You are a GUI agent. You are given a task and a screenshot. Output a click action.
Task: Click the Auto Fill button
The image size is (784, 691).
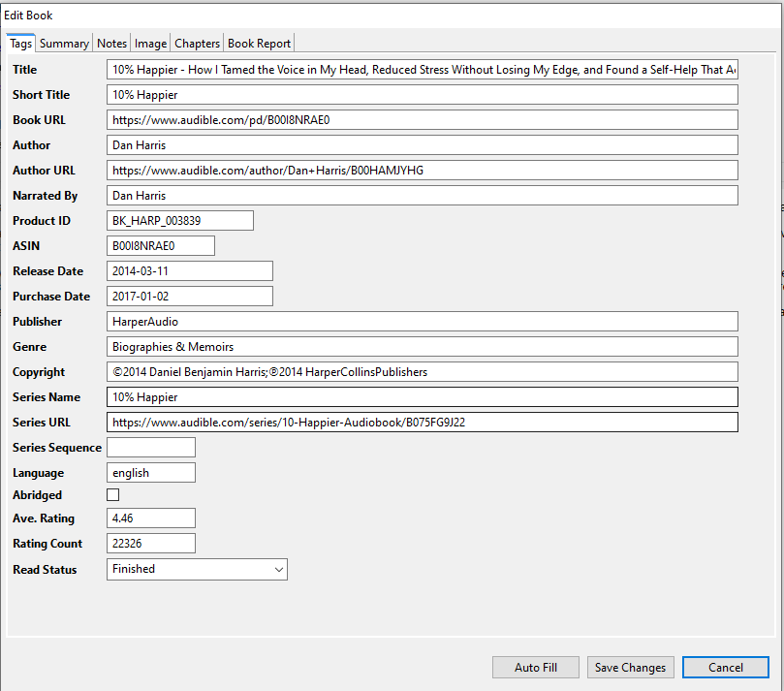tap(535, 667)
